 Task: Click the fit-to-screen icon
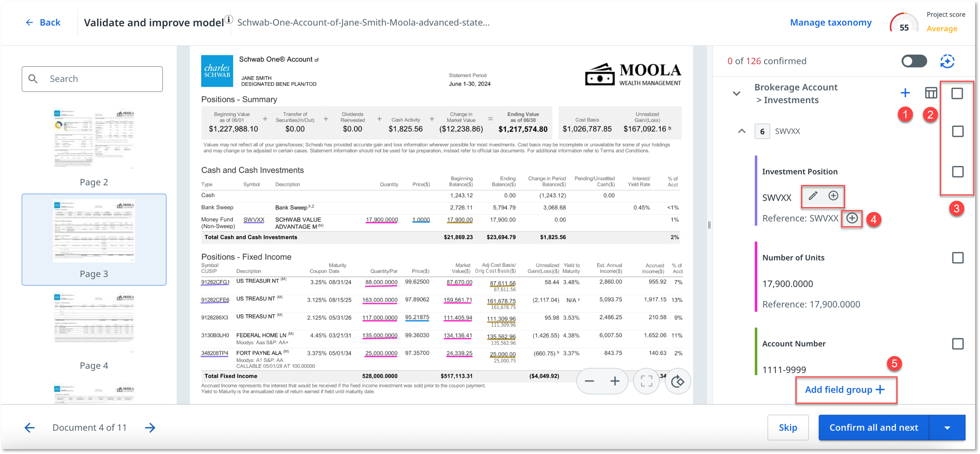click(x=646, y=381)
